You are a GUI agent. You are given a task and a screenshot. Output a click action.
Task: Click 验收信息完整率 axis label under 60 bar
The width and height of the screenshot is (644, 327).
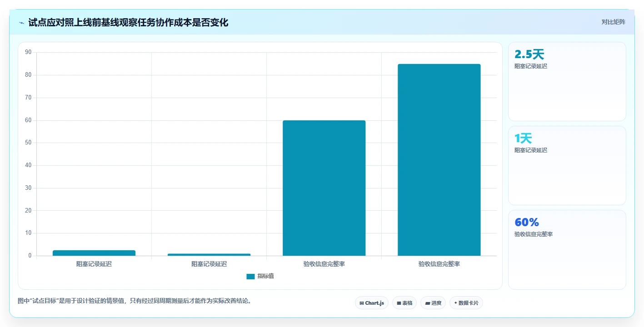click(324, 264)
